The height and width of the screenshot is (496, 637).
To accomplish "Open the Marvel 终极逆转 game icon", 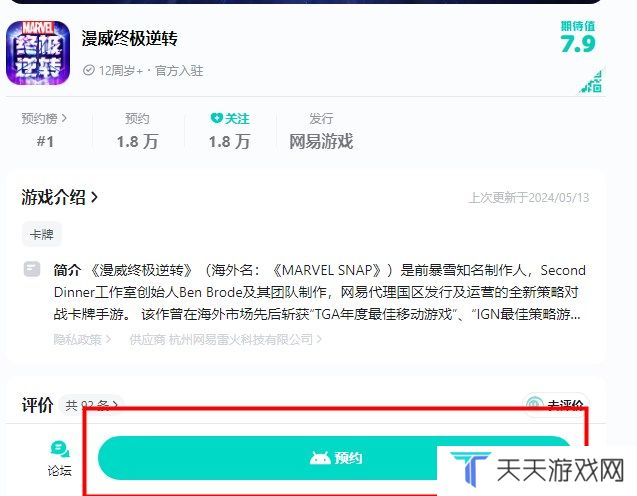I will [38, 53].
